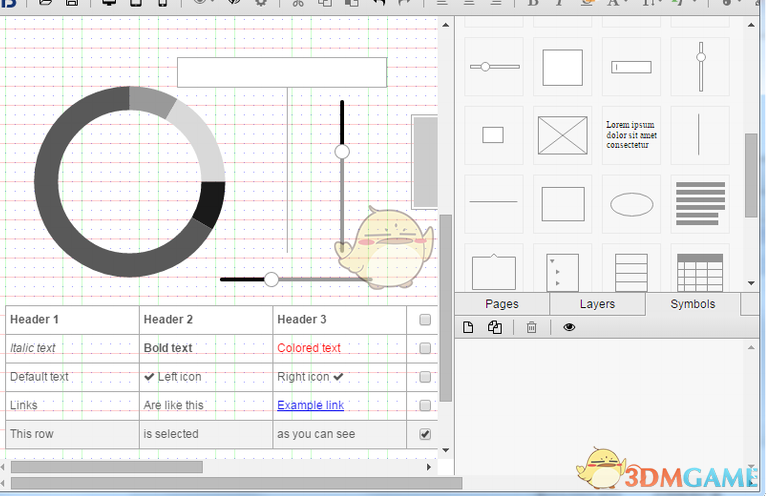Select the horizontal slider symbol in palette
Image resolution: width=769 pixels, height=496 pixels.
click(494, 67)
